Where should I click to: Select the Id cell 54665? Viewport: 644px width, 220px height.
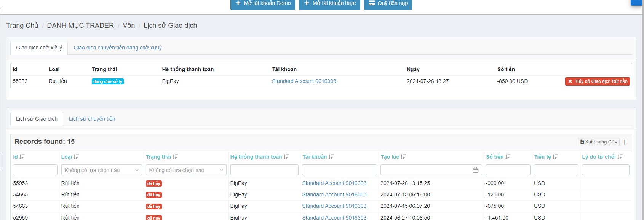tap(21, 194)
